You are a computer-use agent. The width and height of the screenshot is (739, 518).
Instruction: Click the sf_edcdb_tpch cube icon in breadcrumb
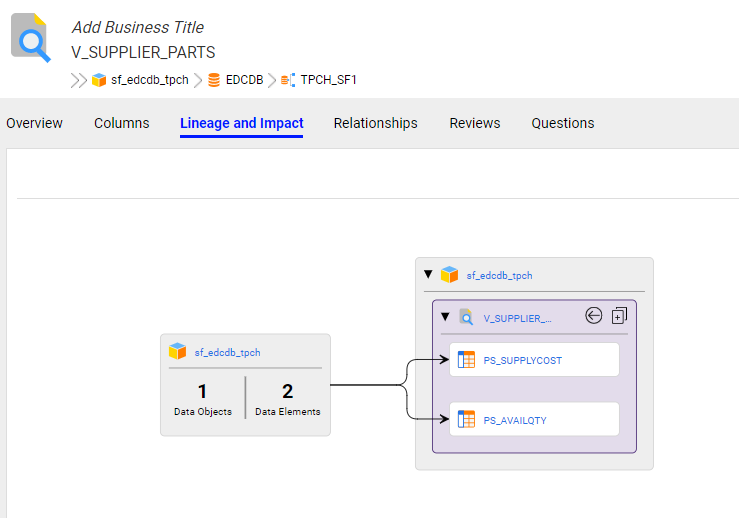click(99, 80)
